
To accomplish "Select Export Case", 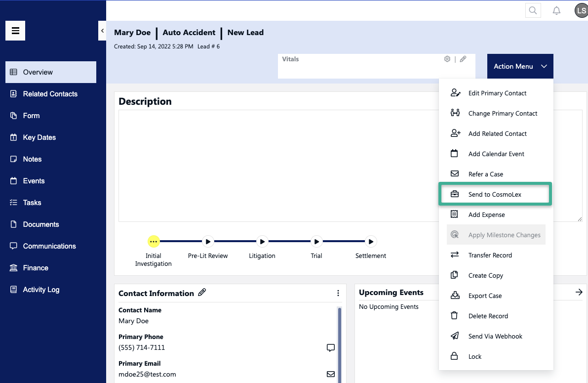I will (496, 296).
